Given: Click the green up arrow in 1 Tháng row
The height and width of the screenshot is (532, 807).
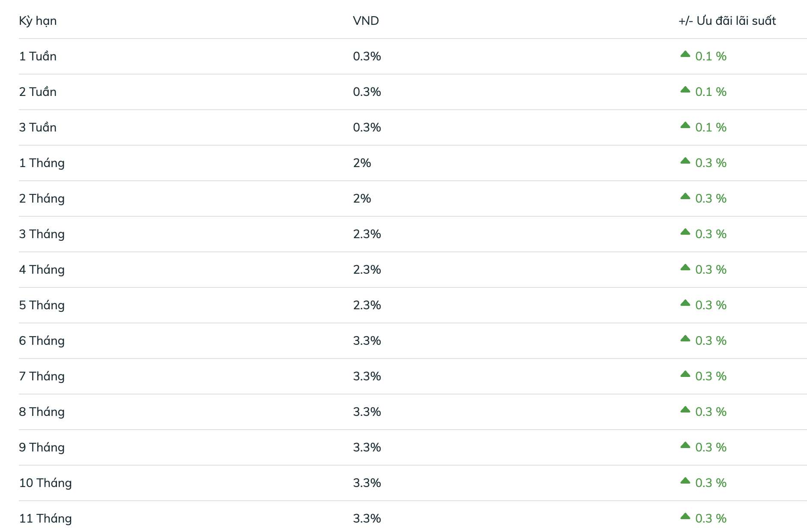Looking at the screenshot, I should [x=685, y=161].
